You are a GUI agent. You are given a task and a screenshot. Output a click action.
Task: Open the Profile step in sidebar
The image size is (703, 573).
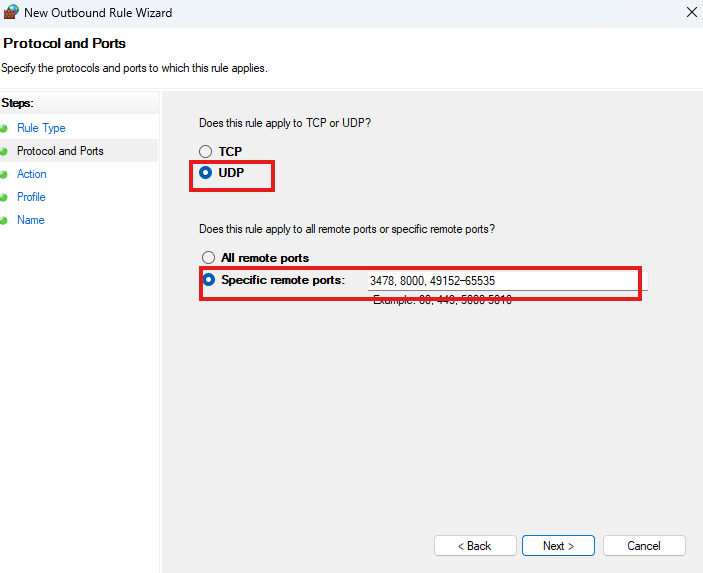(31, 197)
